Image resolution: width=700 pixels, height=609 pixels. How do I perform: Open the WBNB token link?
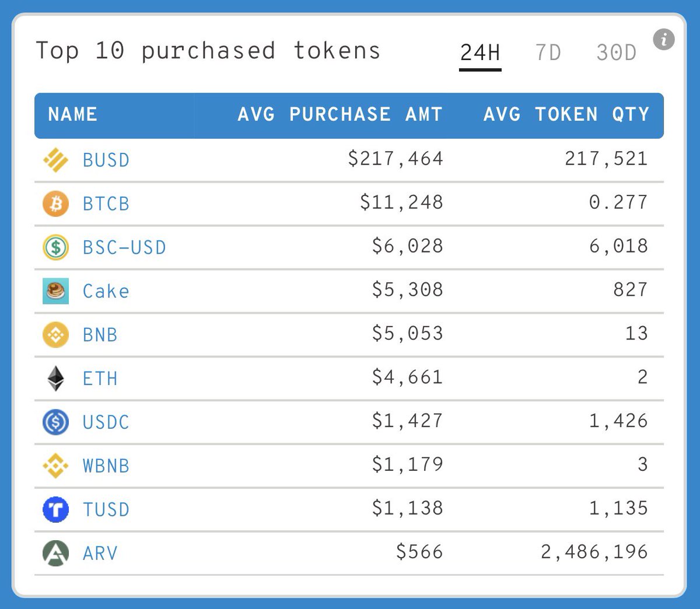point(106,466)
